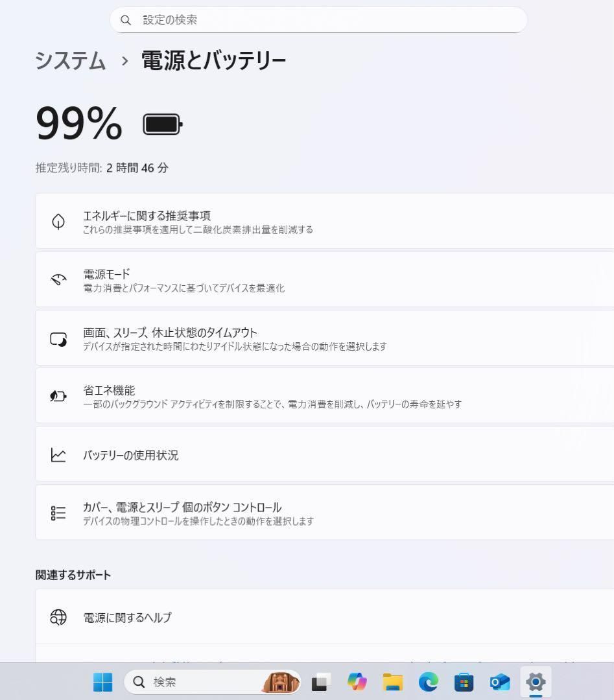The image size is (614, 700).
Task: Click the 設定の検索 search field
Action: (x=318, y=20)
